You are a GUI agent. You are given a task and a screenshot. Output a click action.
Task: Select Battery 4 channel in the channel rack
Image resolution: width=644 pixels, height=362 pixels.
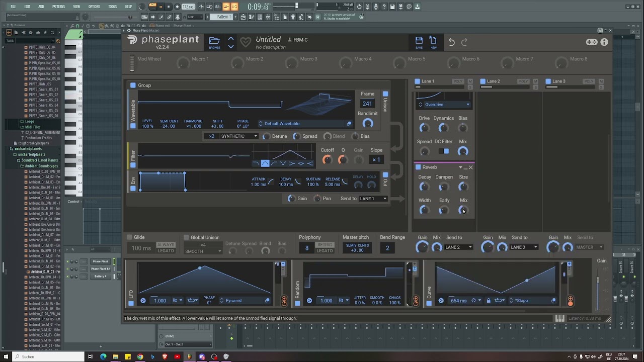(x=100, y=277)
